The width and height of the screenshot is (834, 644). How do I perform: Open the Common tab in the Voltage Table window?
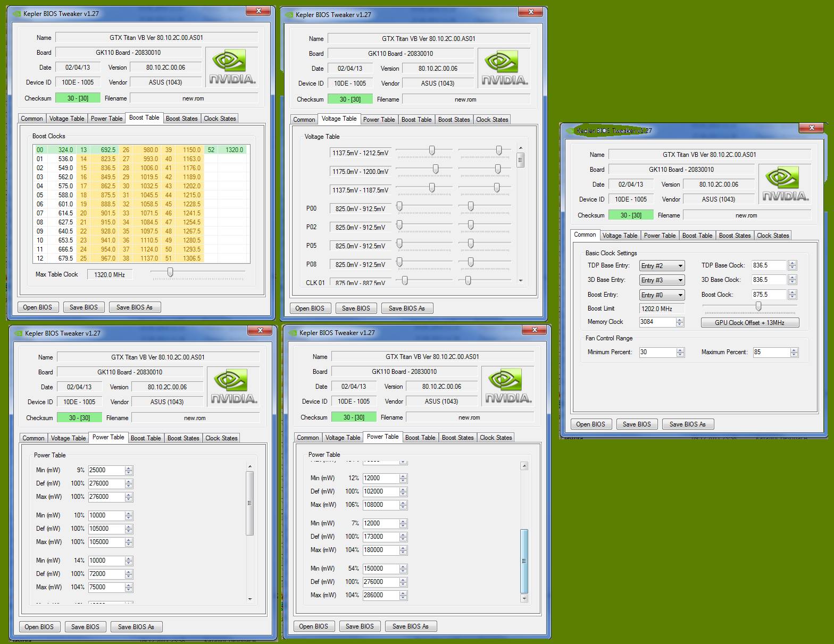pos(304,120)
